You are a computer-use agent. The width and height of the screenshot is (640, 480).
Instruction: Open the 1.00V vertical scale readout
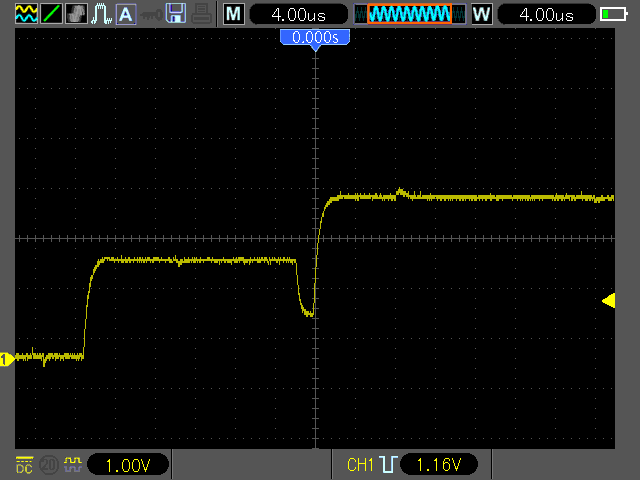pyautogui.click(x=128, y=465)
